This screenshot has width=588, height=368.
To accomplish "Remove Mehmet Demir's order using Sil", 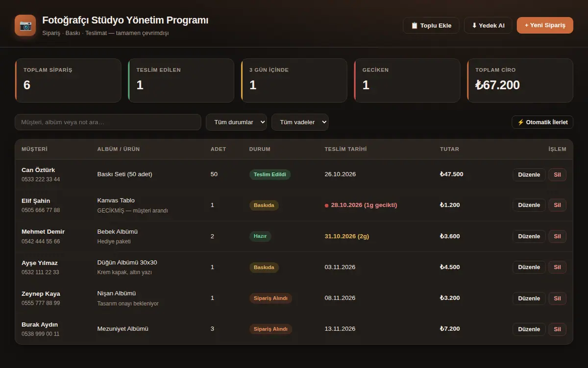I will point(557,237).
